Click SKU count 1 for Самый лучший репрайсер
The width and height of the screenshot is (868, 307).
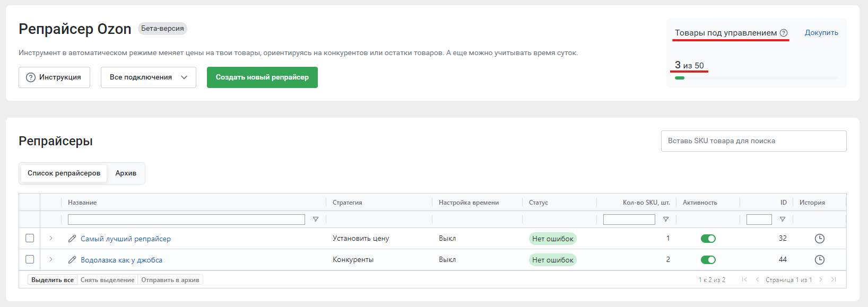click(x=668, y=238)
